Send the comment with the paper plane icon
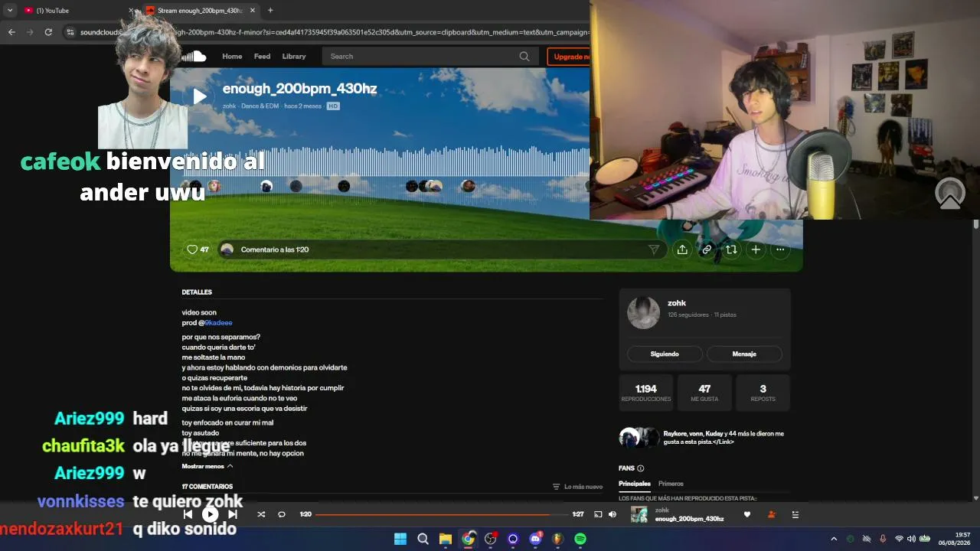Viewport: 980px width, 551px height. [654, 249]
